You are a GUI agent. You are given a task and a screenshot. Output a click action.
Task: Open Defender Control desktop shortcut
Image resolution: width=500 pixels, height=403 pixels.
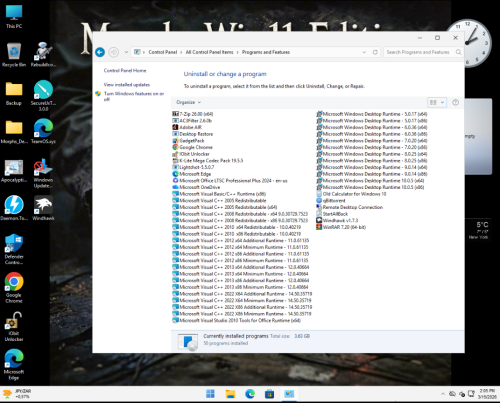click(14, 249)
